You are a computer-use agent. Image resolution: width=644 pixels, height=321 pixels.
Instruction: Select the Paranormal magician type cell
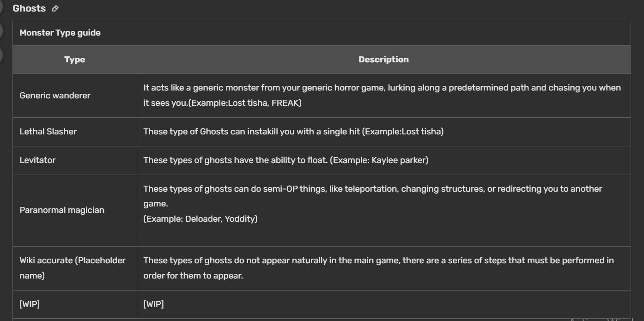(62, 210)
